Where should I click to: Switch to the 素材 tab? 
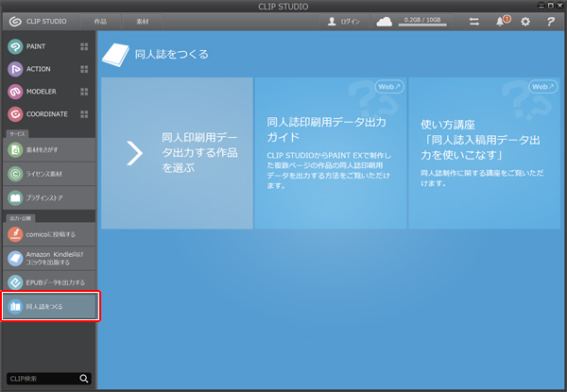pos(142,22)
